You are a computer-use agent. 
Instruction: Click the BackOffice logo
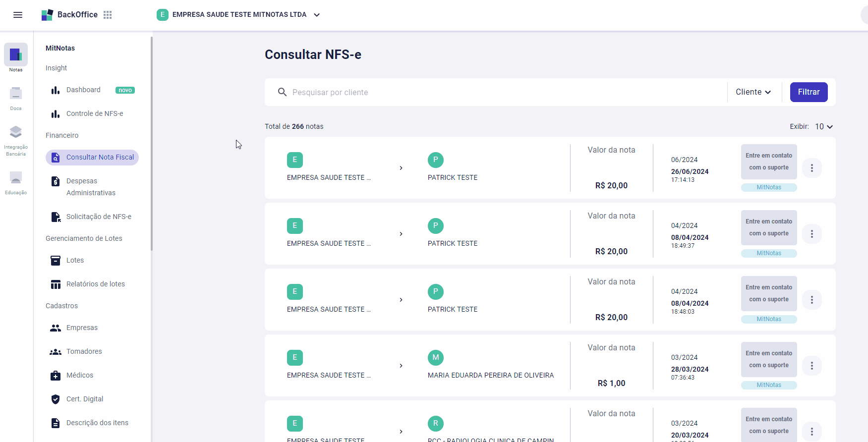(x=69, y=15)
